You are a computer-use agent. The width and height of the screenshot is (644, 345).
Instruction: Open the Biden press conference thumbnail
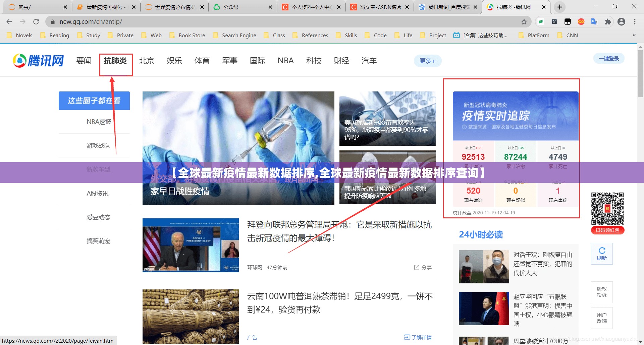tap(191, 245)
